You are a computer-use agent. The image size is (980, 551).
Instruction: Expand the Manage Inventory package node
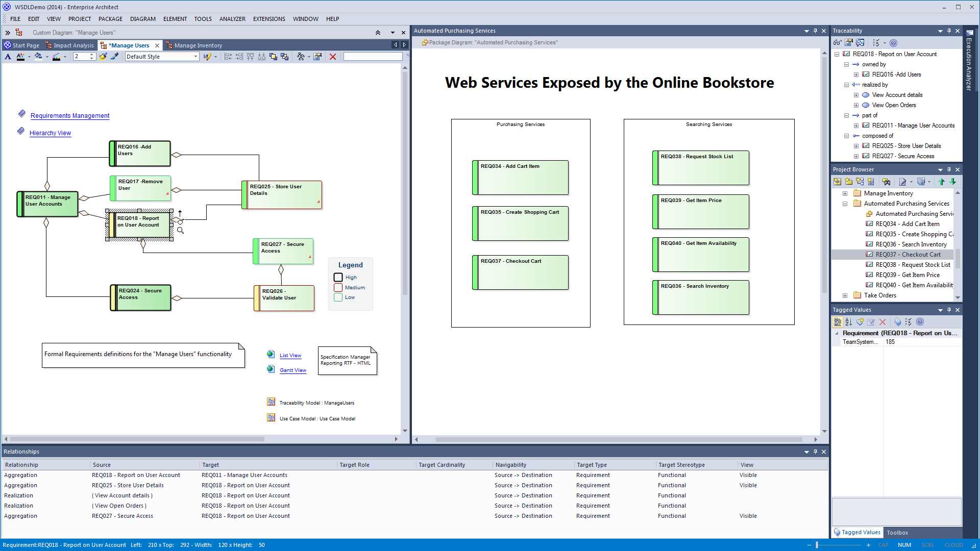click(x=845, y=193)
